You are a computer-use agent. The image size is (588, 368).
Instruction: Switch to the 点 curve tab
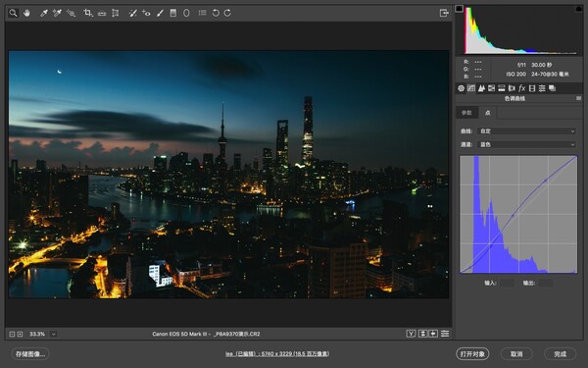[x=487, y=113]
